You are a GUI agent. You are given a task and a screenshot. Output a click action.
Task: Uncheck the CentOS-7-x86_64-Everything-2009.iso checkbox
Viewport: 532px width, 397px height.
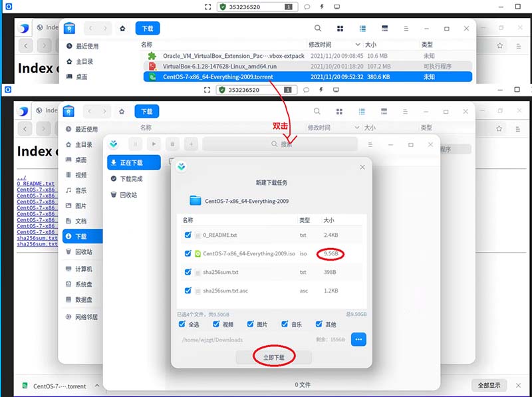tap(188, 253)
